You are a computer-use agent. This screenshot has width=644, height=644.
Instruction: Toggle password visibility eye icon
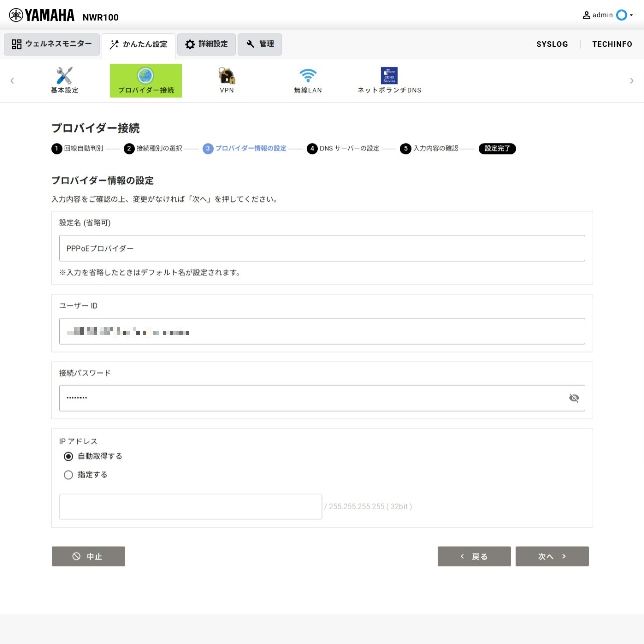(x=574, y=398)
